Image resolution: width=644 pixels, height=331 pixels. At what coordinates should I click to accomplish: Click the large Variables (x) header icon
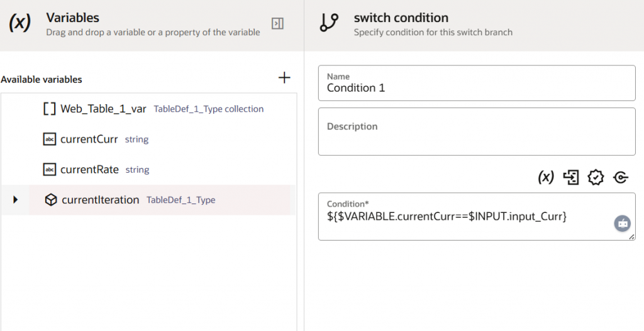[x=19, y=23]
